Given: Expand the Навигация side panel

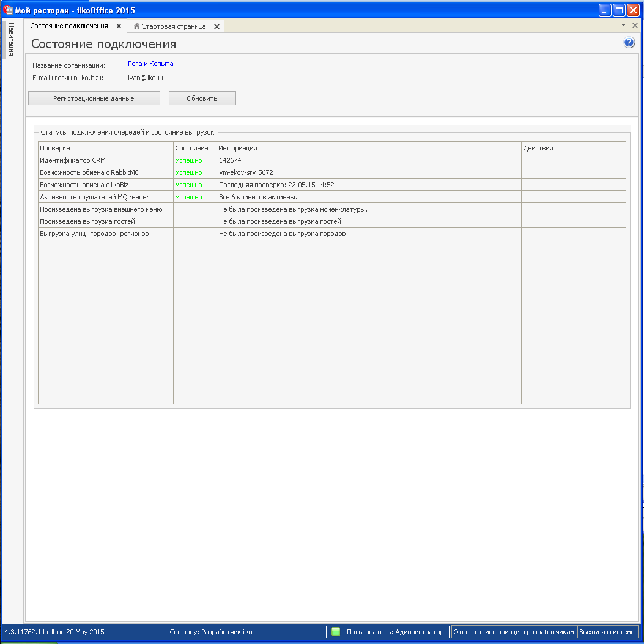Looking at the screenshot, I should [x=11, y=40].
